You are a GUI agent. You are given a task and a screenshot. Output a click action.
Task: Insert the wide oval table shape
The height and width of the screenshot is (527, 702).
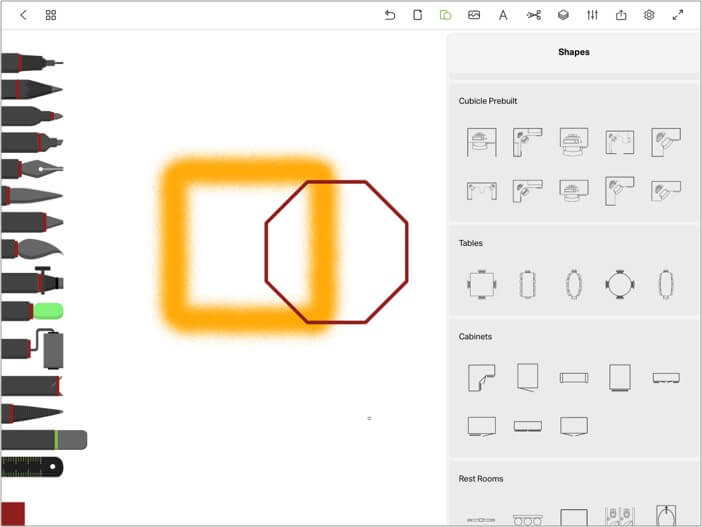coord(574,284)
